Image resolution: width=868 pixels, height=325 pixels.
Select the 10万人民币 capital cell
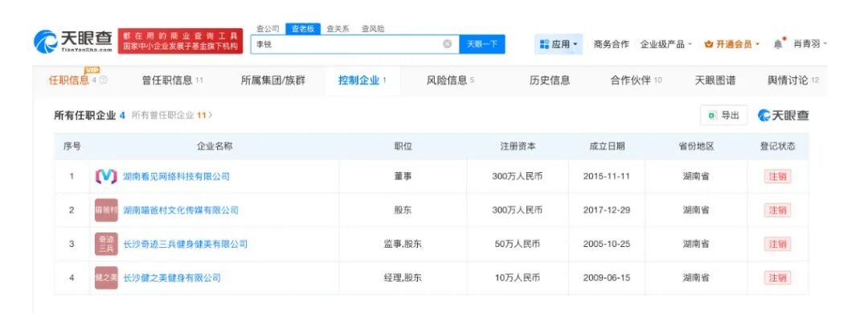[x=518, y=278]
